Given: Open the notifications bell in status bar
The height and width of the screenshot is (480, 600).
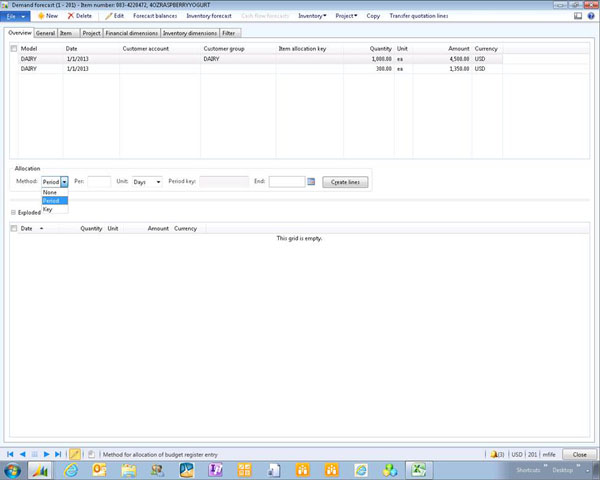Looking at the screenshot, I should [x=494, y=454].
